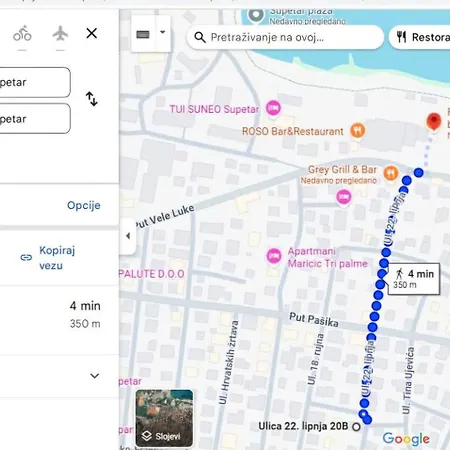Expand the route details chevron

[95, 376]
